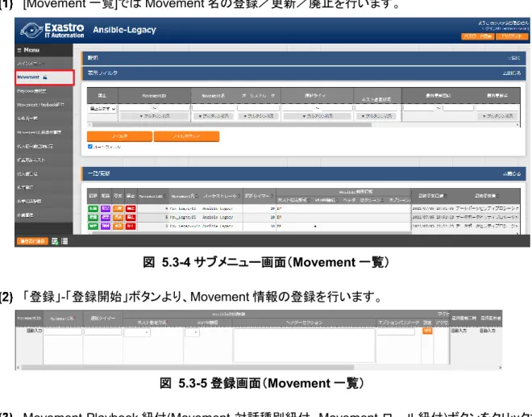Click the pin icon next to Movement

[45, 77]
